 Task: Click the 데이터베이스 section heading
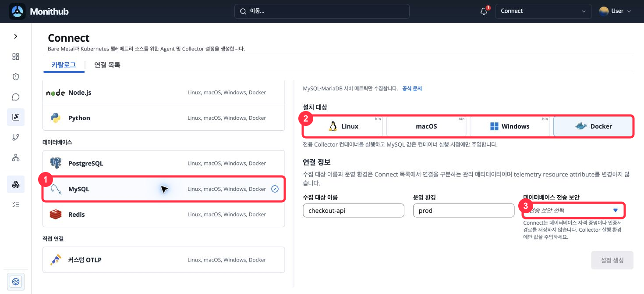click(57, 142)
